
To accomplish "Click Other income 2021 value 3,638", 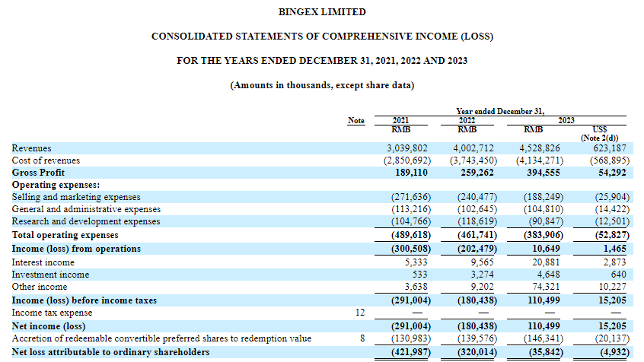I will pos(416,287).
